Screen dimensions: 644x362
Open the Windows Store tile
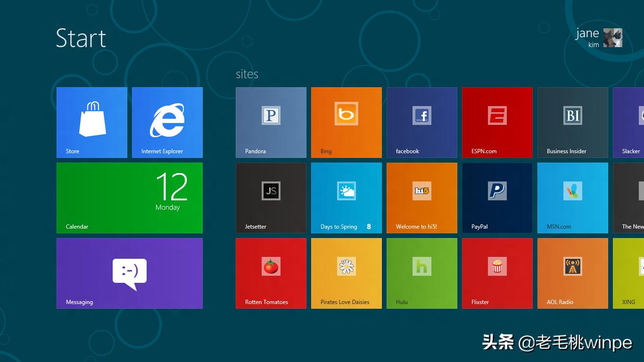(91, 122)
